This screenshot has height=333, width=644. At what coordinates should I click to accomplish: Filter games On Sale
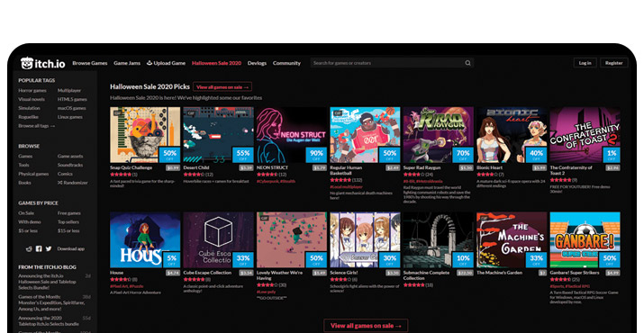[26, 213]
